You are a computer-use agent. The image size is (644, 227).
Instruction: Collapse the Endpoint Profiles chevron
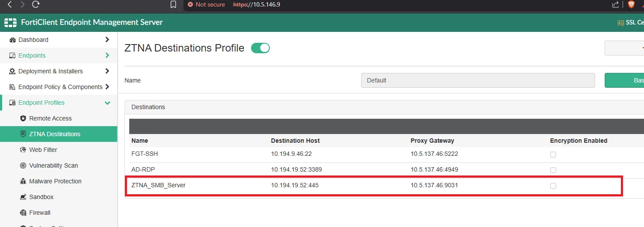[x=107, y=103]
